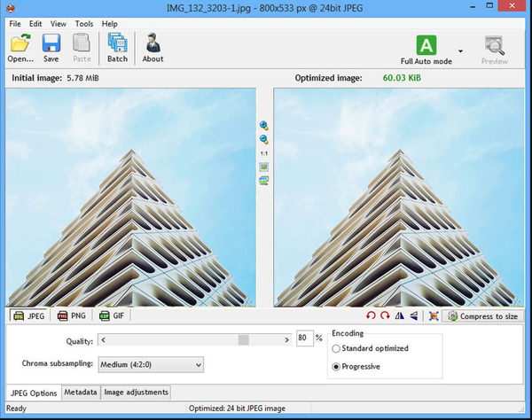
Task: Flip the image horizontally
Action: point(400,315)
